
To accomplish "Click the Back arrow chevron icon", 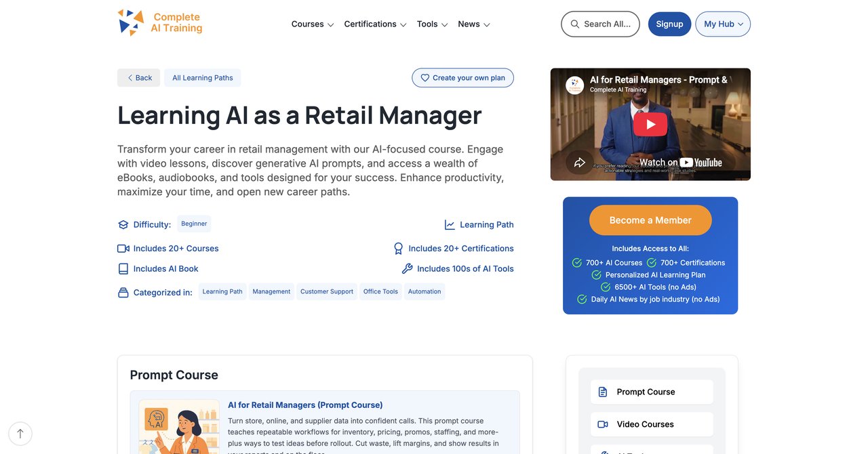I will [130, 78].
